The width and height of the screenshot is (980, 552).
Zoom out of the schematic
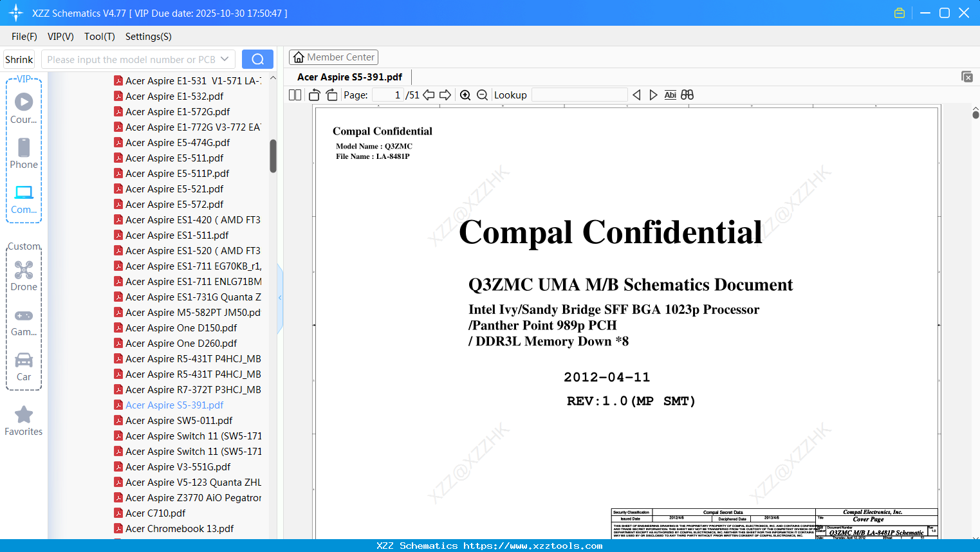pyautogui.click(x=483, y=95)
